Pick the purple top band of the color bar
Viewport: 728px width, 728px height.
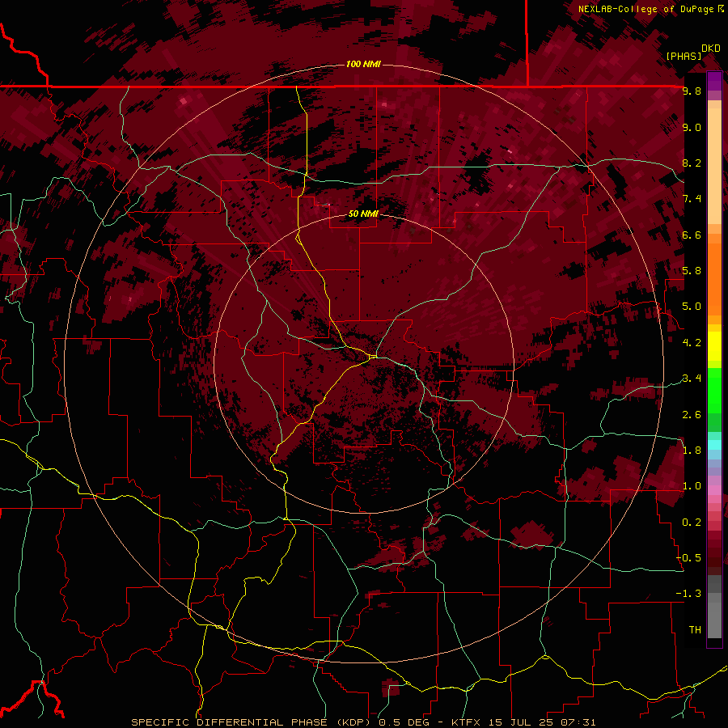(x=714, y=81)
